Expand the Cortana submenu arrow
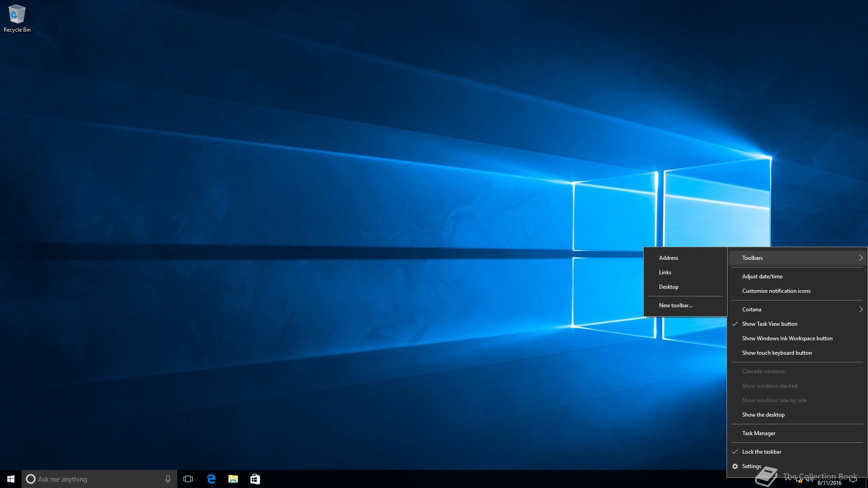Image resolution: width=868 pixels, height=488 pixels. tap(861, 310)
